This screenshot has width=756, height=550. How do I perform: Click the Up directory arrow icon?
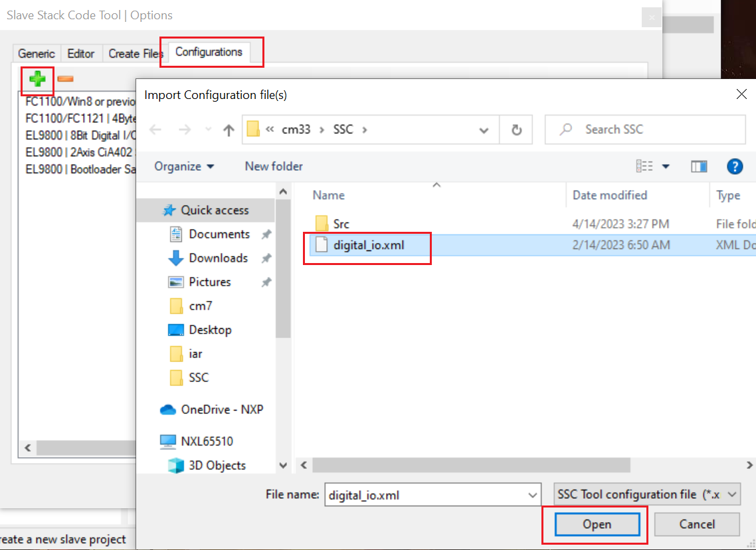coord(229,130)
